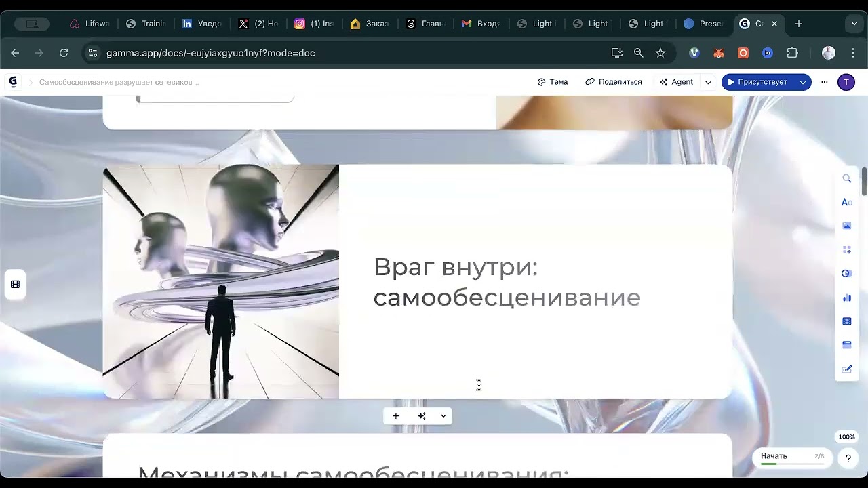
Task: Open the V extension icon
Action: coord(694,53)
